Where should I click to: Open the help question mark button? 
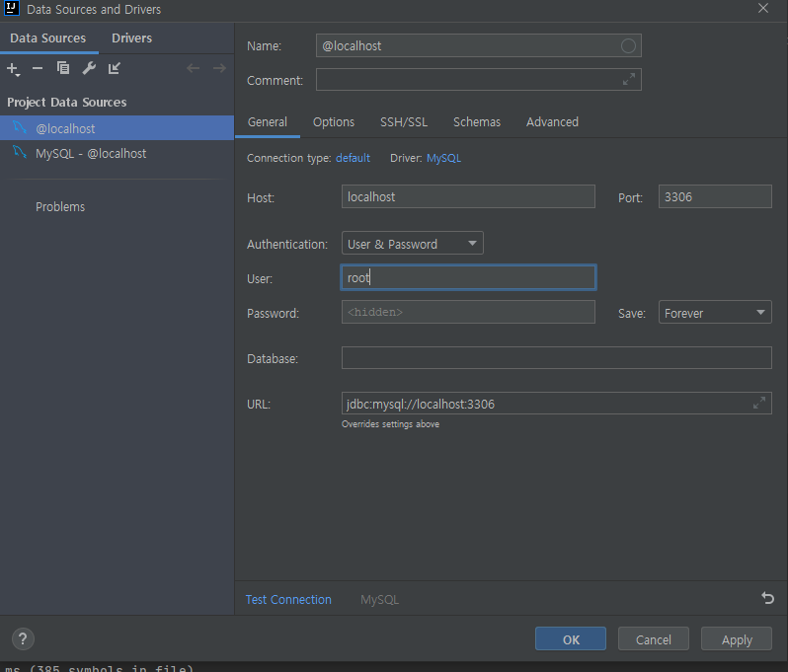[23, 638]
